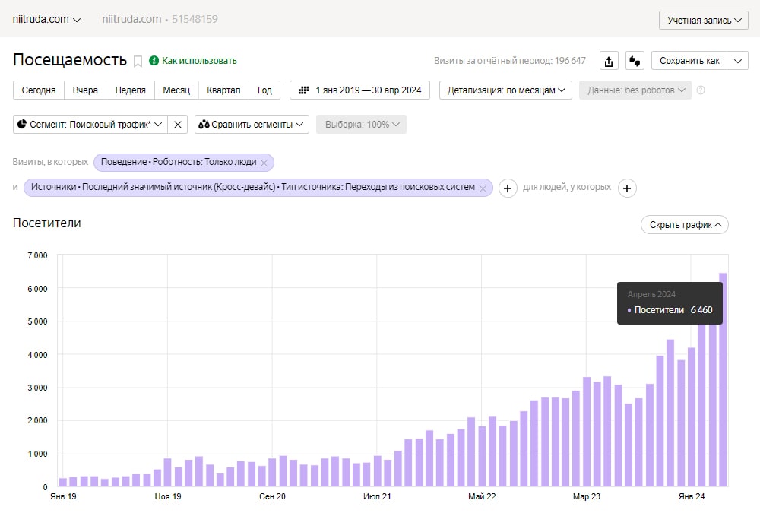Select the Неделя period tab
Viewport: 760px width, 532px height.
(x=131, y=90)
